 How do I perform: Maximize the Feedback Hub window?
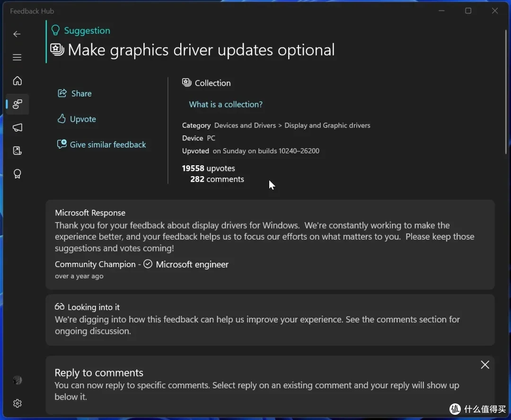coord(468,11)
